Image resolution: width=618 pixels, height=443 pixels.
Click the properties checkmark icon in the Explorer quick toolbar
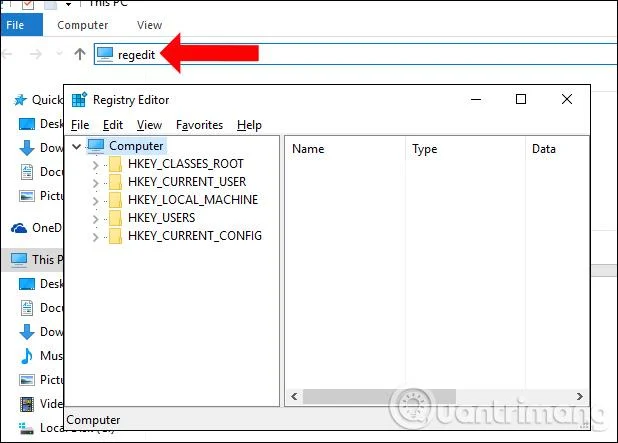pyautogui.click(x=28, y=5)
